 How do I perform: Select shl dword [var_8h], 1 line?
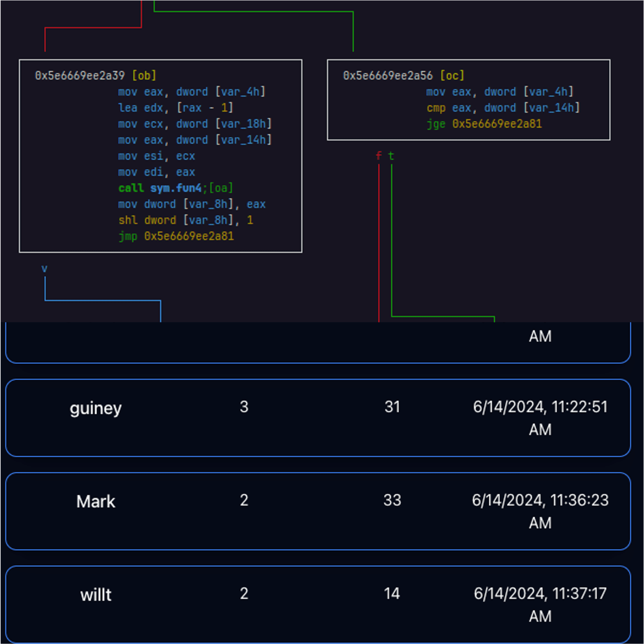(x=186, y=220)
